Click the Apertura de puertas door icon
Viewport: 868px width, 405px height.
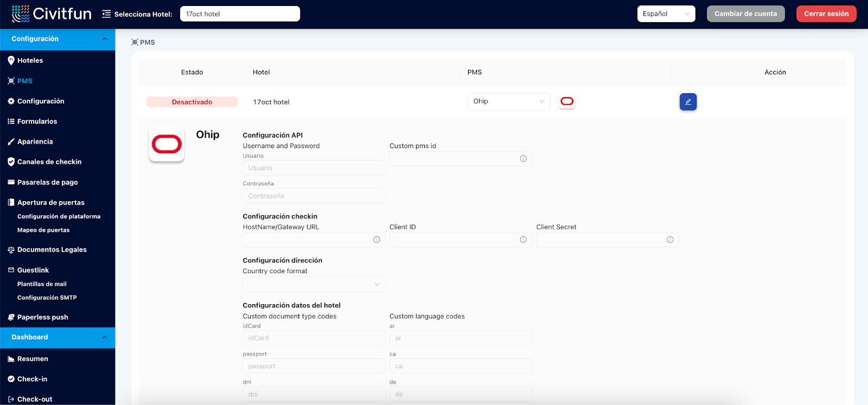point(11,202)
